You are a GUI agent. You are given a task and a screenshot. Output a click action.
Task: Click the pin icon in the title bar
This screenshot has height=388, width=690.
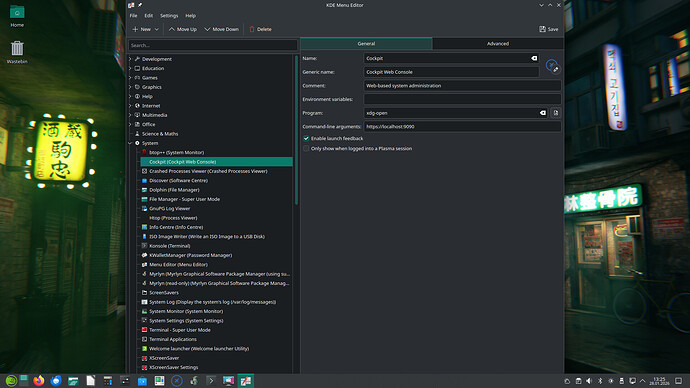click(x=140, y=5)
